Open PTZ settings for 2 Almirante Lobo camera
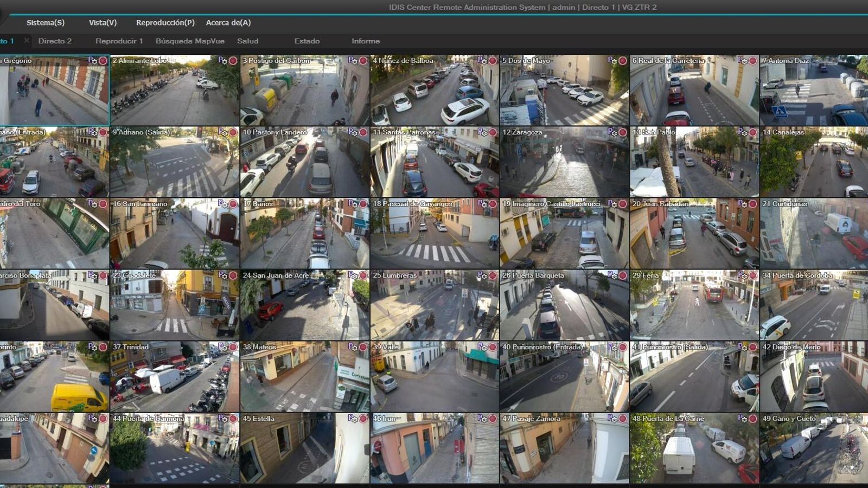This screenshot has width=868, height=488. pyautogui.click(x=222, y=61)
